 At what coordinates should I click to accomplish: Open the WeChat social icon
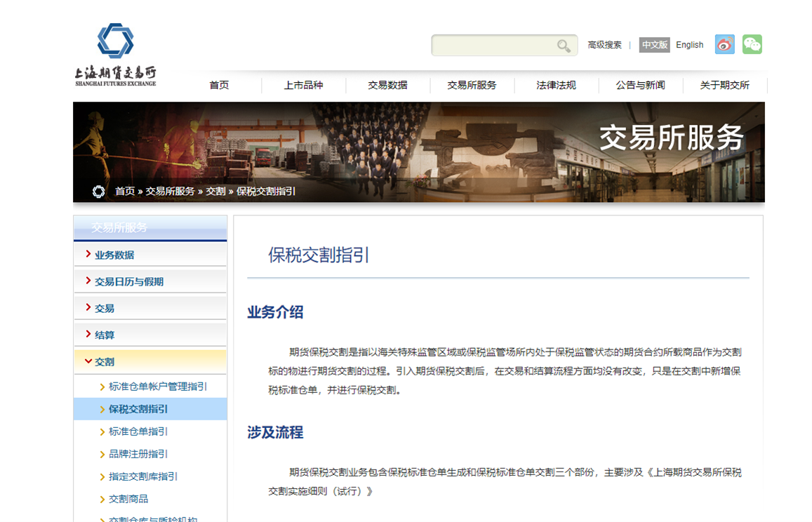coord(752,44)
